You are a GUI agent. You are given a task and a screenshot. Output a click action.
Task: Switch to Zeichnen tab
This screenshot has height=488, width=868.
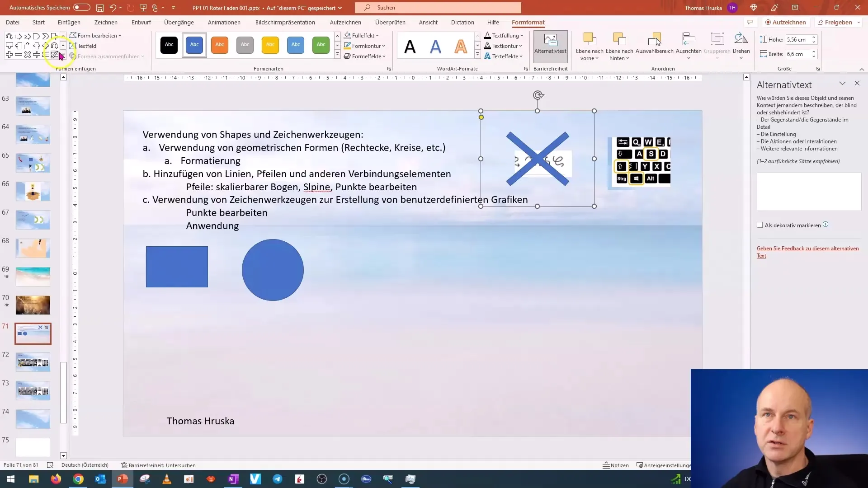click(106, 22)
